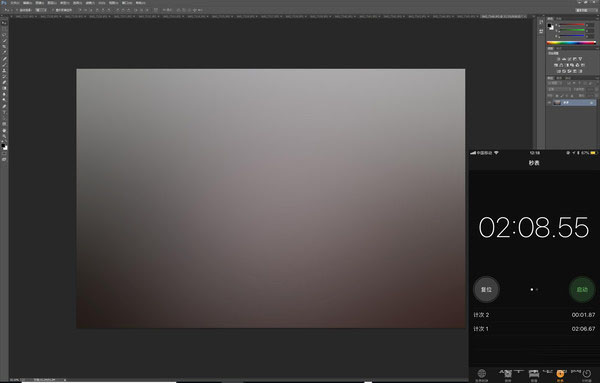Click the foreground color swatch in Color panel

pos(549,25)
